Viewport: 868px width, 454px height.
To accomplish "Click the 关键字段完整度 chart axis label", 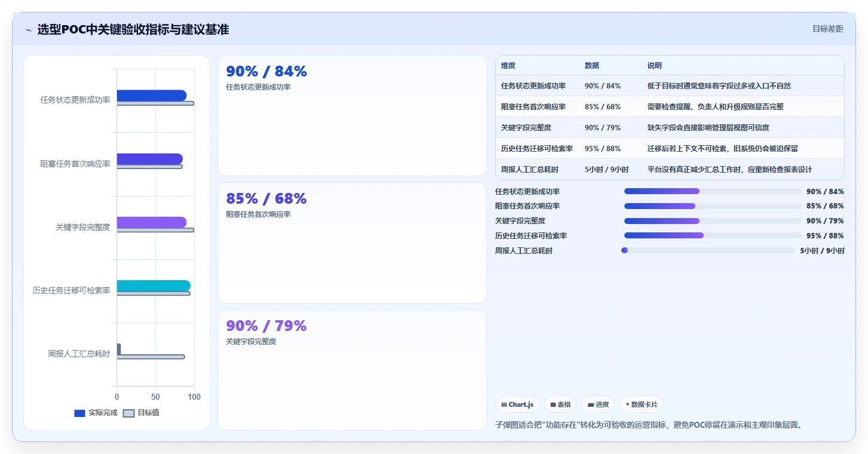I will [83, 227].
